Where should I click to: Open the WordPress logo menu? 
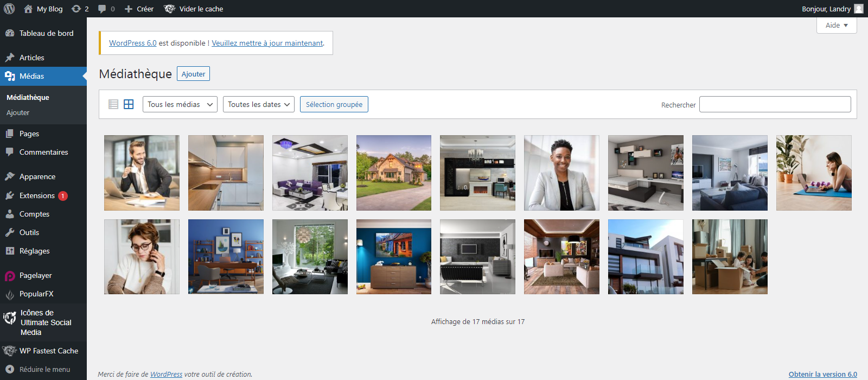(9, 9)
